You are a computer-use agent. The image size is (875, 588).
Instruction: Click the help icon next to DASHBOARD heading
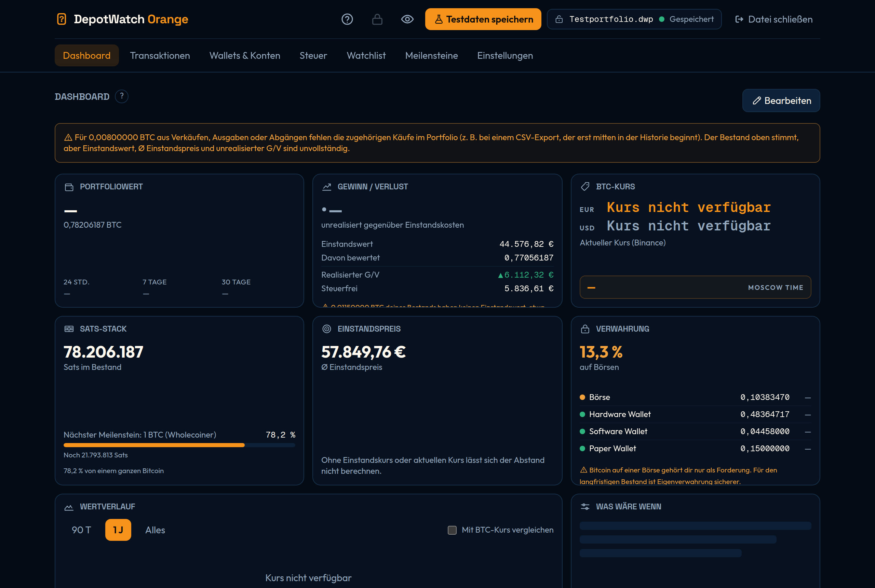pyautogui.click(x=121, y=96)
